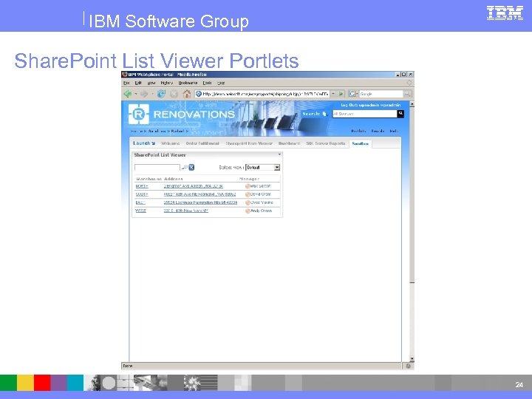Click the list viewer filter text box
Image resolution: width=532 pixels, height=399 pixels.
(x=157, y=167)
